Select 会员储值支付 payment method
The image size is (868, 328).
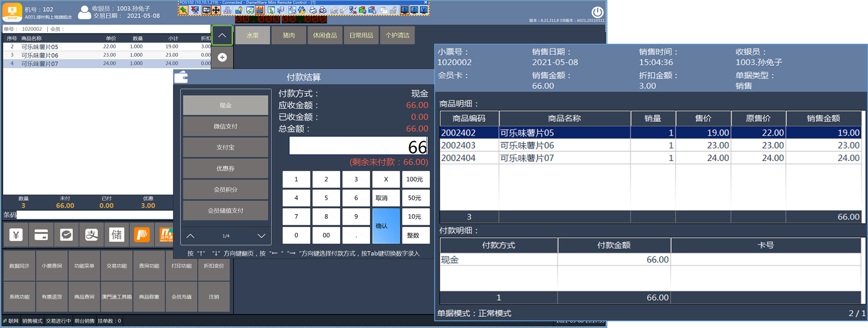[x=225, y=210]
